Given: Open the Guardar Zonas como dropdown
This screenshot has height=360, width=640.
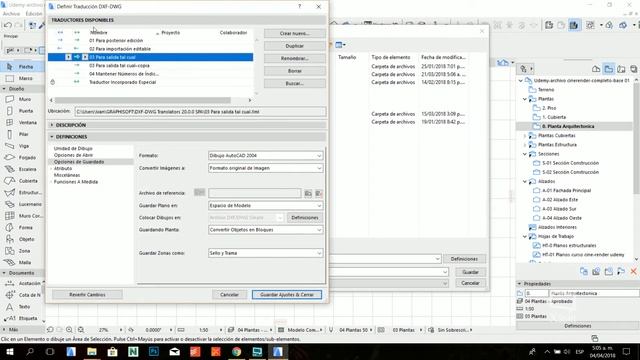Looking at the screenshot, I should 265,253.
